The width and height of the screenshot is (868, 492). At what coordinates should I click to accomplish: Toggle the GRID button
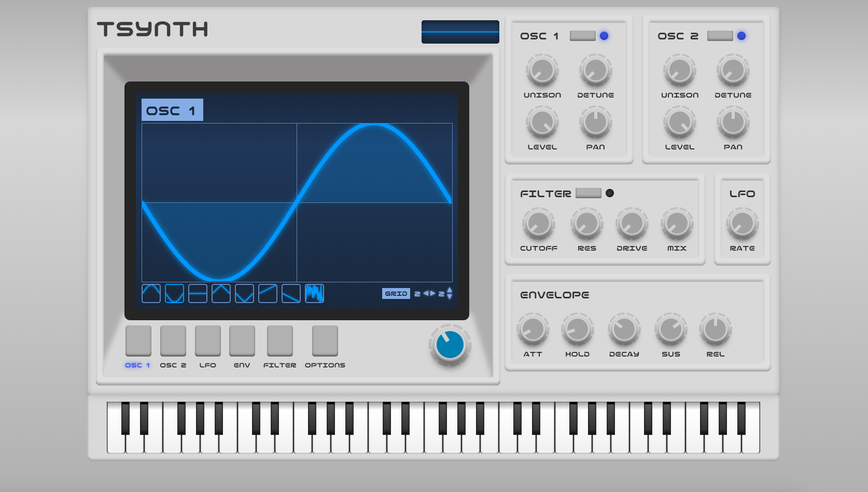(x=396, y=294)
